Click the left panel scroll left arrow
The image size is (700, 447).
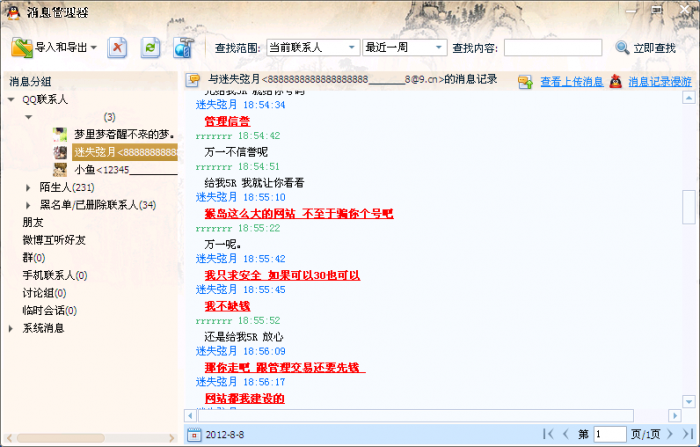pyautogui.click(x=9, y=438)
